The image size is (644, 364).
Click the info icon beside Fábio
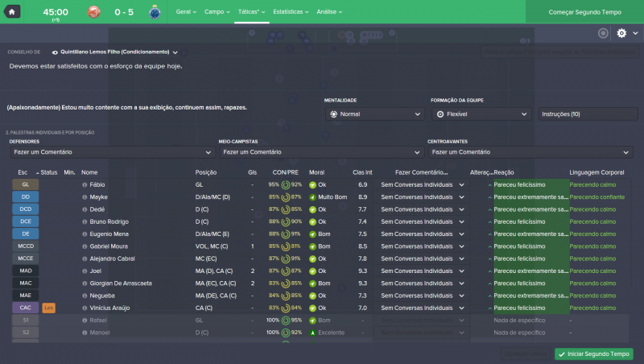point(85,184)
